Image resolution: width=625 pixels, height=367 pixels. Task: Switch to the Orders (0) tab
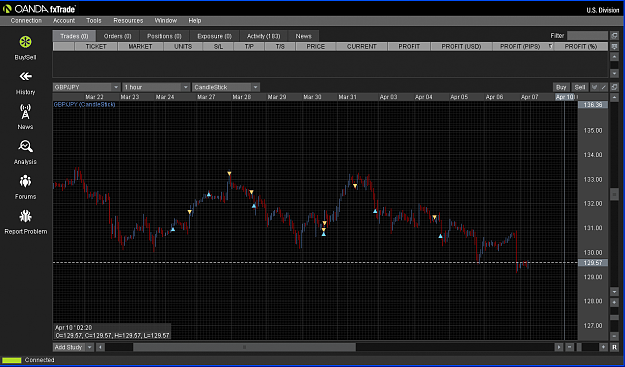(x=118, y=36)
